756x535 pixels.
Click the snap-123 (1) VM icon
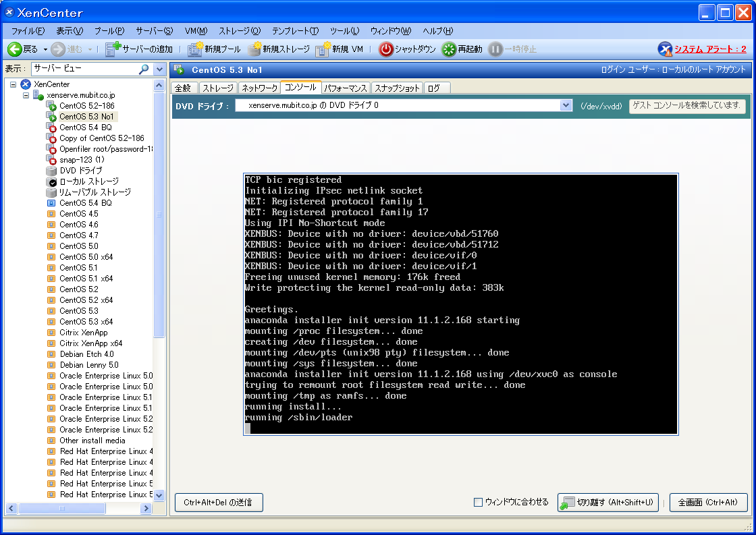click(51, 159)
